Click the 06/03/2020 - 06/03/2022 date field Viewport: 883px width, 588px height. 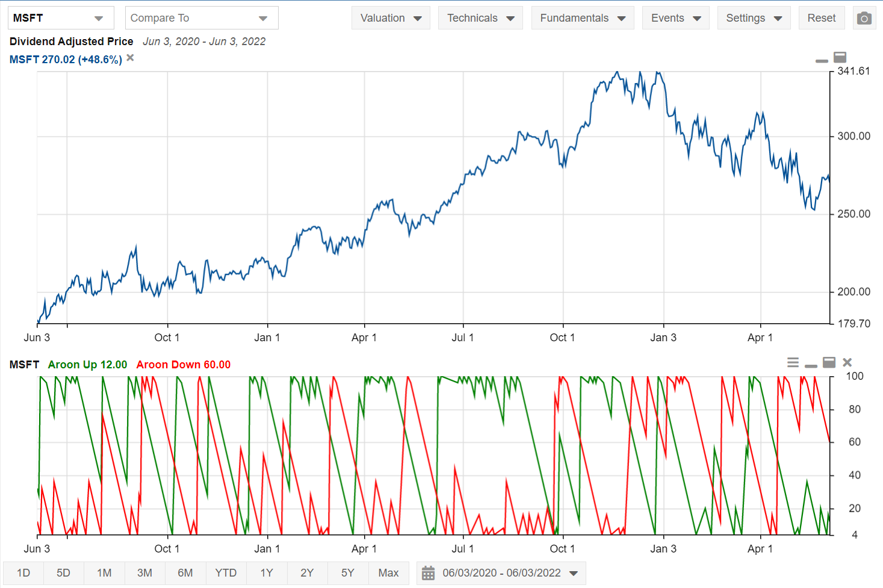(x=502, y=573)
